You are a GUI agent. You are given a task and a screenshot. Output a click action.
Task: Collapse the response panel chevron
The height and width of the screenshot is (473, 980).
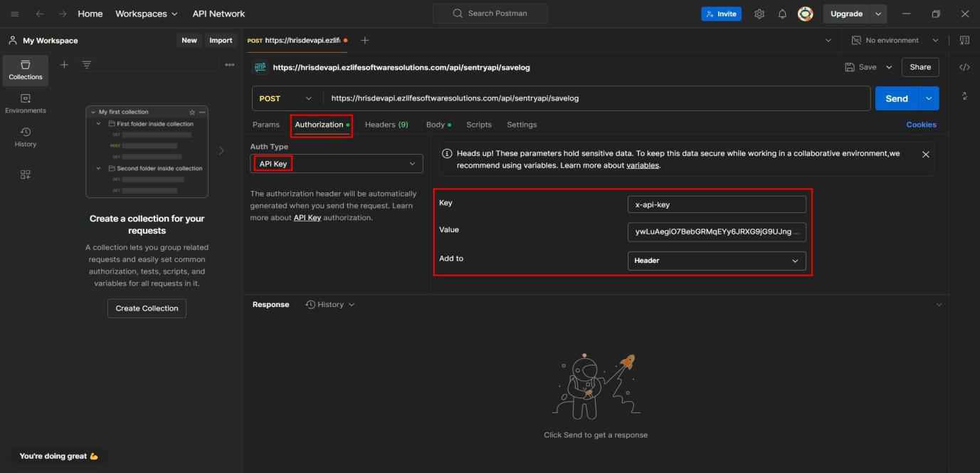(x=939, y=305)
